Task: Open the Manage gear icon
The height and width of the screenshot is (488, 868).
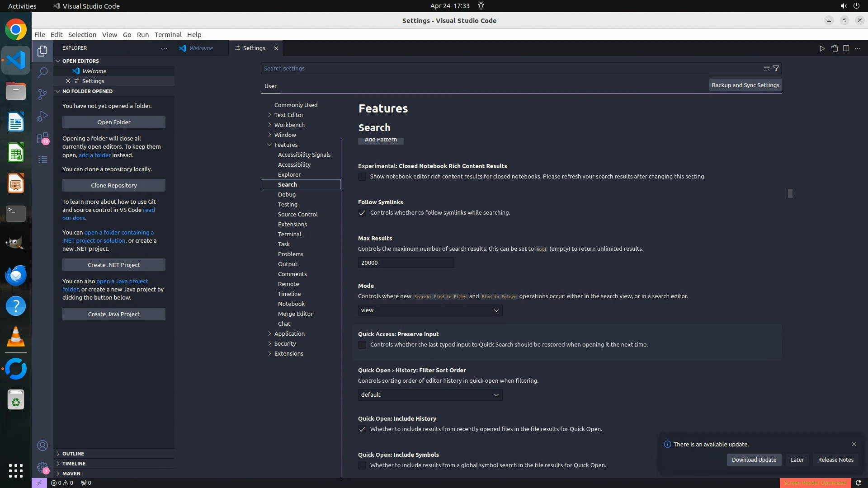Action: (x=42, y=467)
